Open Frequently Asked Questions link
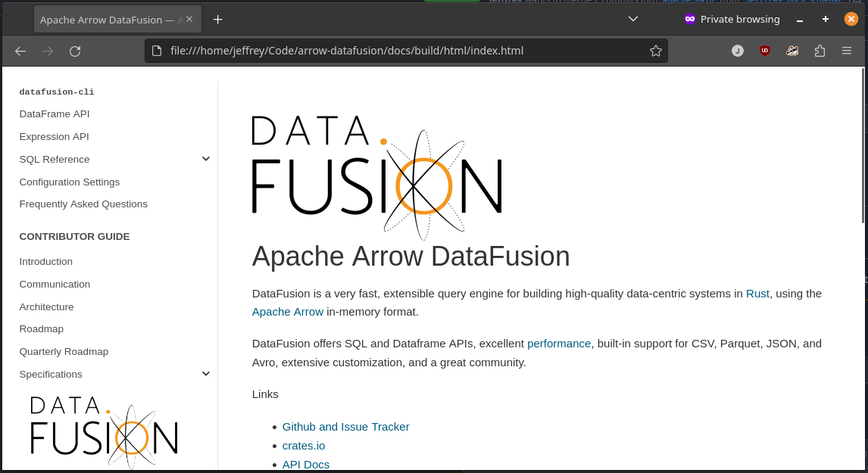Screen dimensions: 868x473 83,204
